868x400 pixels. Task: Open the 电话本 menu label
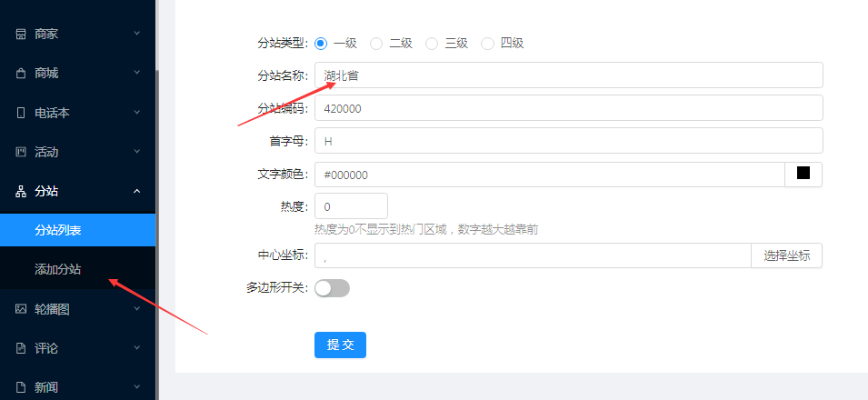pos(52,113)
